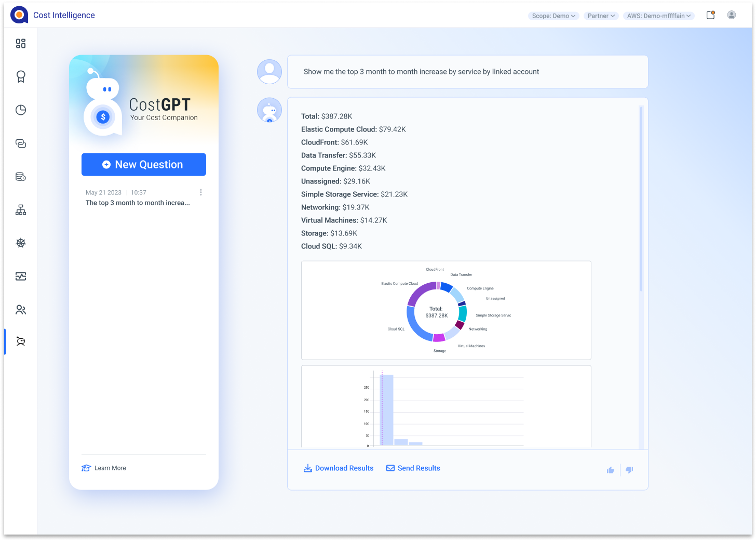Click the Send Results link
The width and height of the screenshot is (756, 541).
click(x=419, y=468)
